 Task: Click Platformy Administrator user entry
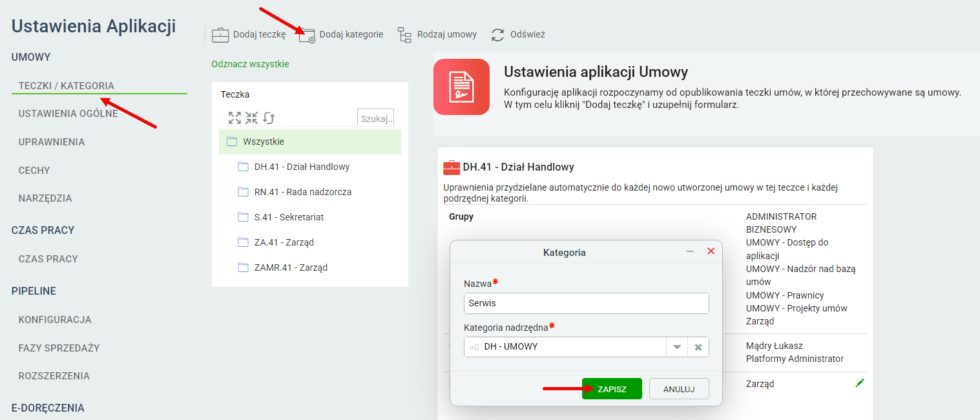(x=795, y=359)
